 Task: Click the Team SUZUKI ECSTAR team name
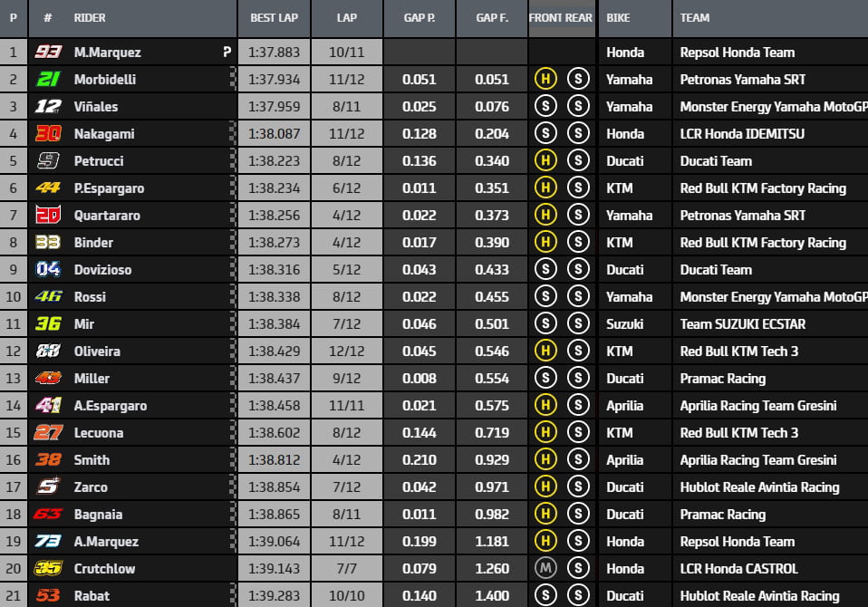742,324
